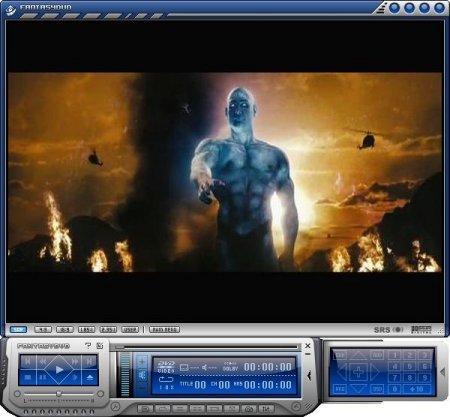
Task: Open the settings icon beside the help icon
Action: click(x=99, y=346)
